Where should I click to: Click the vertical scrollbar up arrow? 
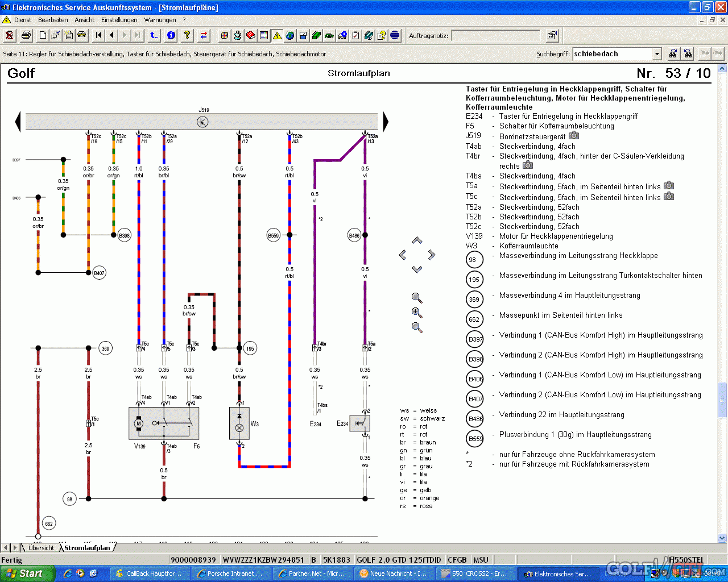[722, 68]
